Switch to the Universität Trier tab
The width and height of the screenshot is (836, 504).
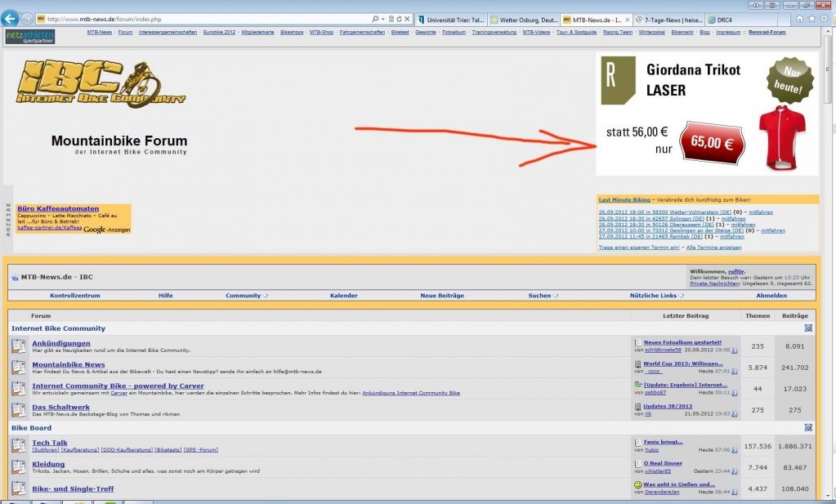tap(451, 20)
